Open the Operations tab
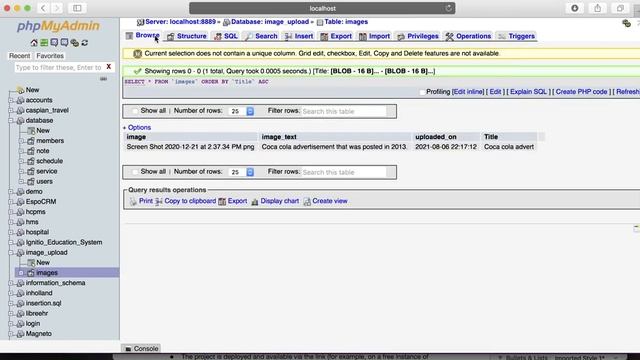 click(x=468, y=36)
